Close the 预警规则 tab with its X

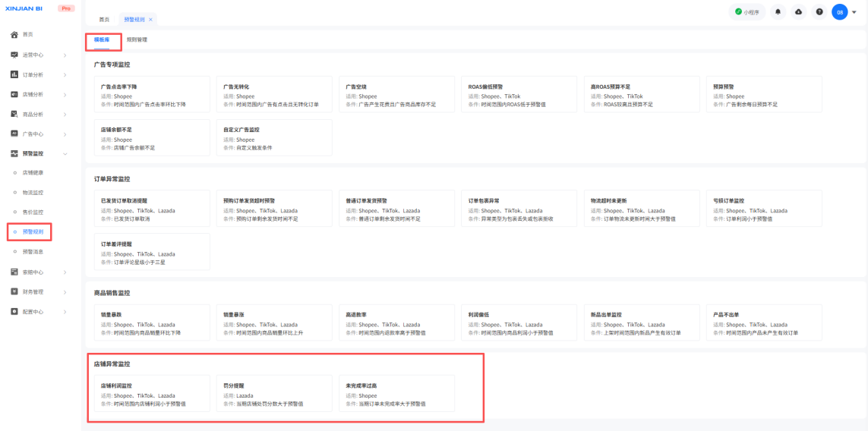150,19
